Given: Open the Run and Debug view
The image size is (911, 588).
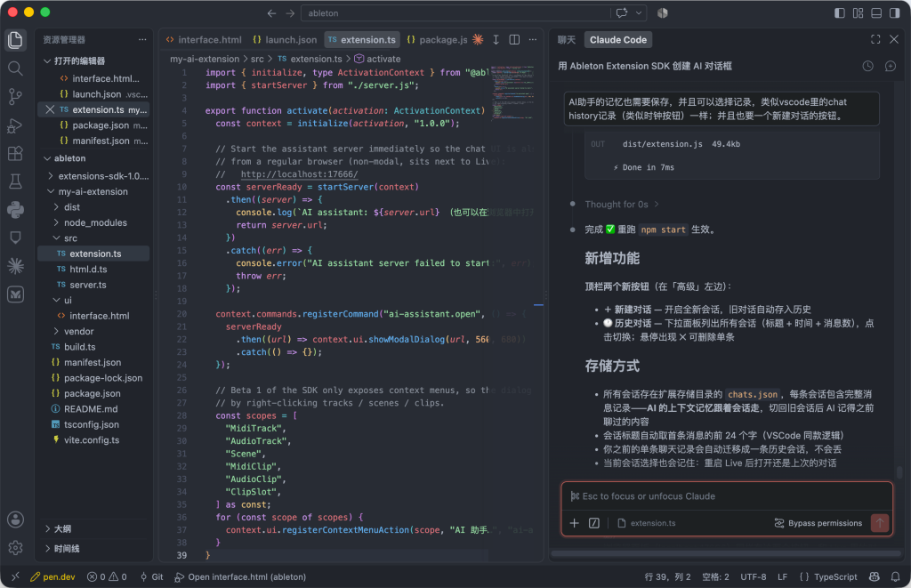Looking at the screenshot, I should tap(16, 125).
